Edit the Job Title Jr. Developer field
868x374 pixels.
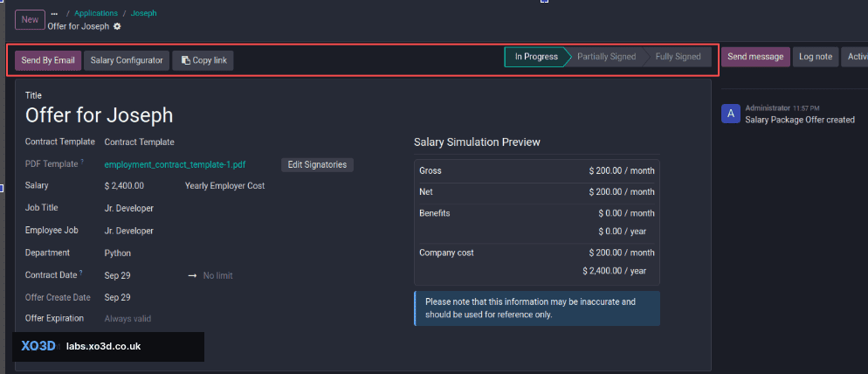pyautogui.click(x=129, y=208)
